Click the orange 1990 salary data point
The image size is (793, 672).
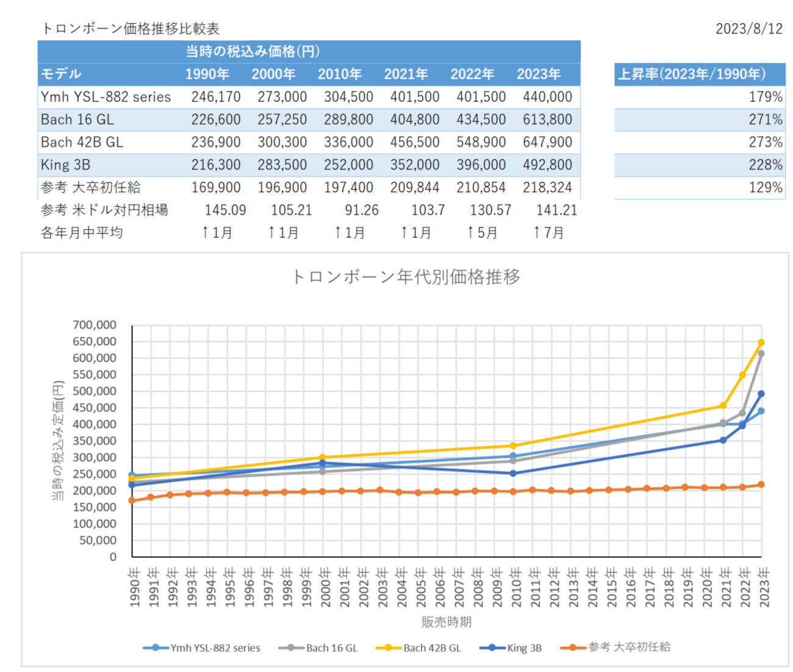point(132,501)
